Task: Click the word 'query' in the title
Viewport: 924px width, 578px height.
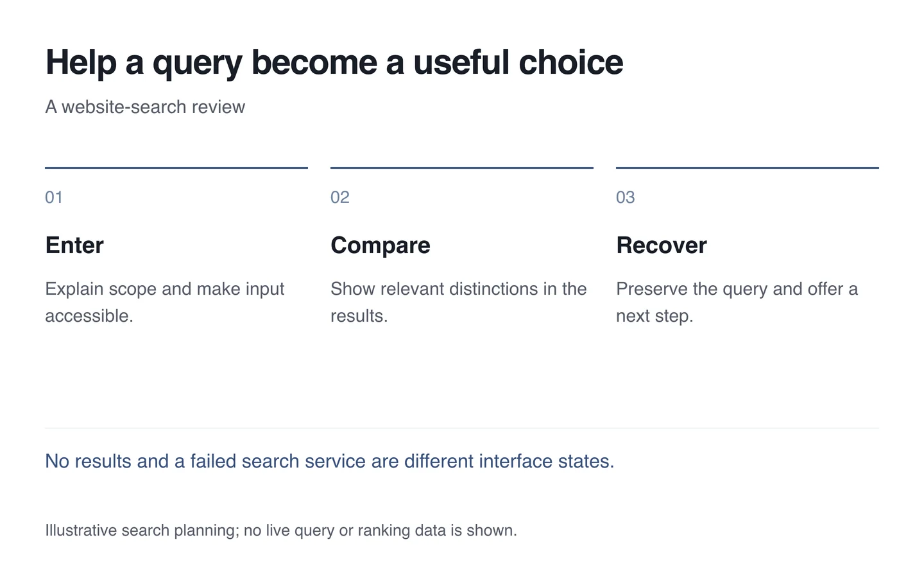Action: tap(198, 64)
